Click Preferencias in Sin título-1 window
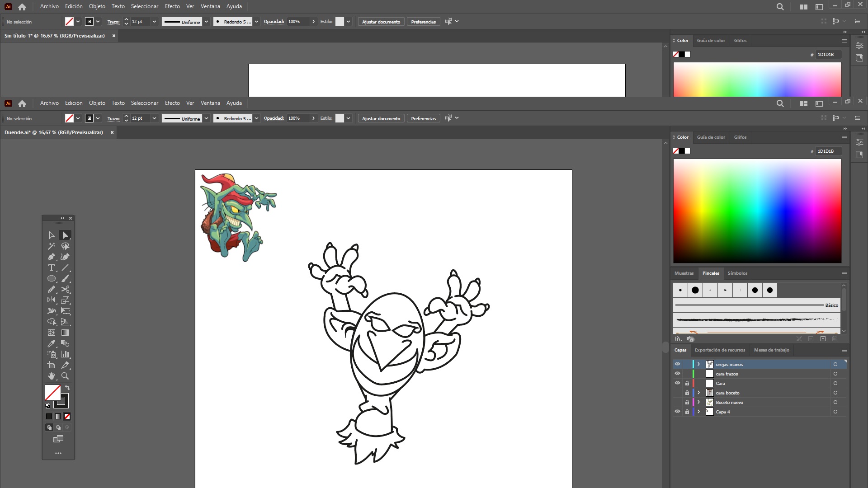868x488 pixels. coord(423,22)
